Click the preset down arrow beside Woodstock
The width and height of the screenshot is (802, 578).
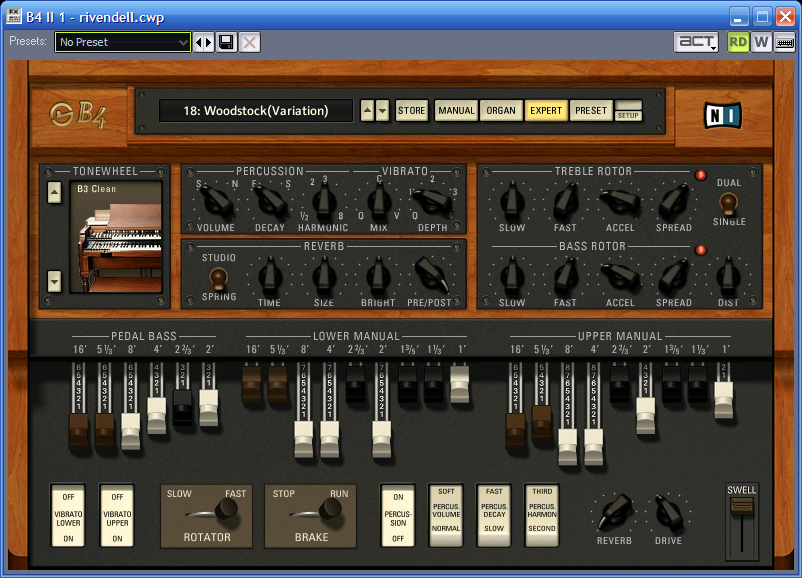tap(382, 110)
